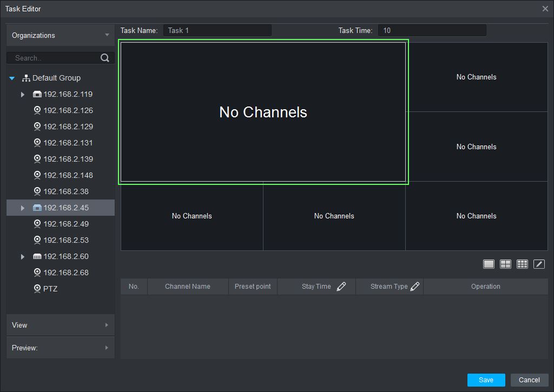Image resolution: width=554 pixels, height=392 pixels.
Task: Open the custom layout edit icon
Action: pos(539,264)
